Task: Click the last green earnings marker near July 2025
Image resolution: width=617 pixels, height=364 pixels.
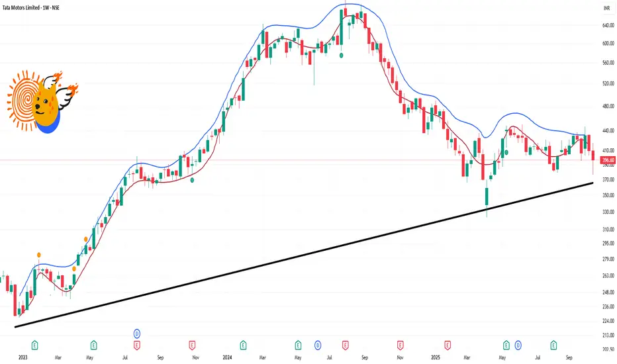Action: (553, 345)
